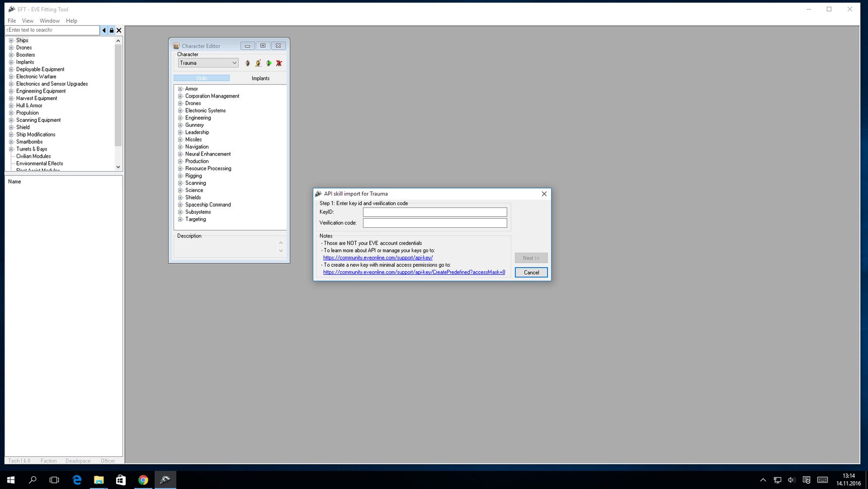The width and height of the screenshot is (868, 489).
Task: Select Civilian Modules tree item
Action: [x=33, y=157]
